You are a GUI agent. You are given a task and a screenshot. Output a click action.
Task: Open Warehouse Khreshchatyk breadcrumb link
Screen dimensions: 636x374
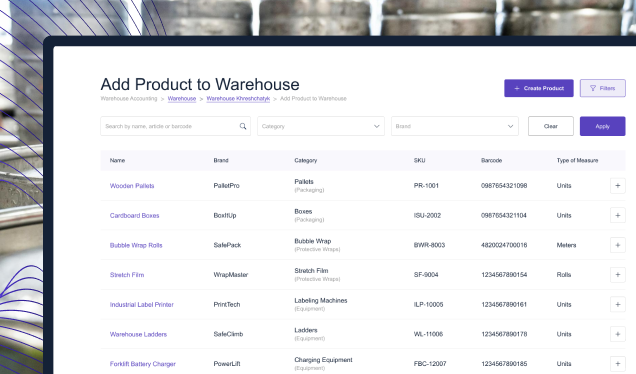238,99
